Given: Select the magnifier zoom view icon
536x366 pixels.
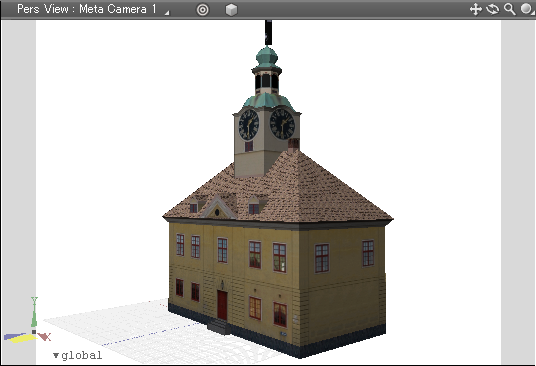Looking at the screenshot, I should (509, 9).
